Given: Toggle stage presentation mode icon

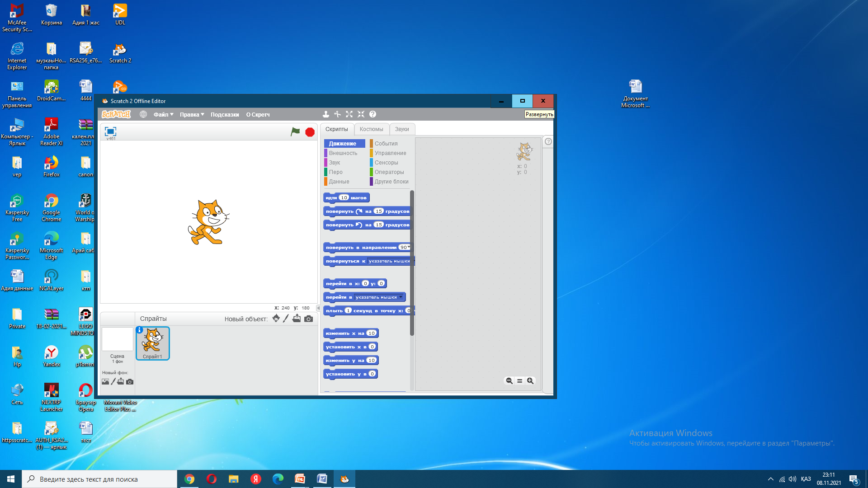Looking at the screenshot, I should [x=110, y=131].
